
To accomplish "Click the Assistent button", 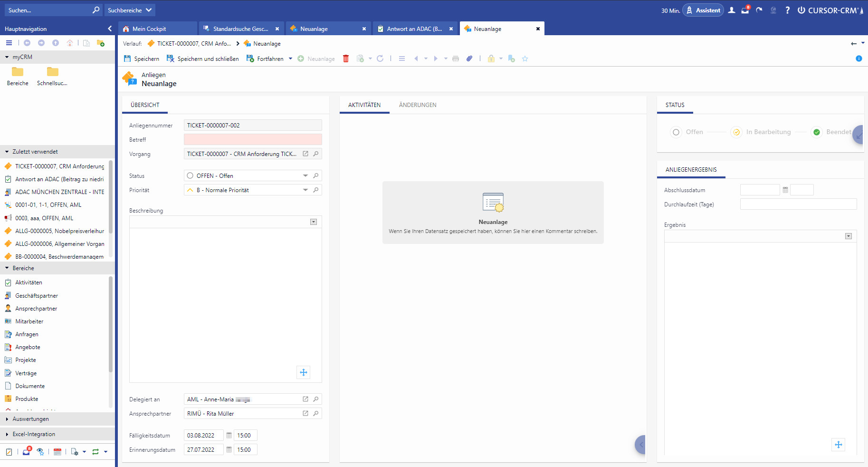I will click(x=703, y=10).
